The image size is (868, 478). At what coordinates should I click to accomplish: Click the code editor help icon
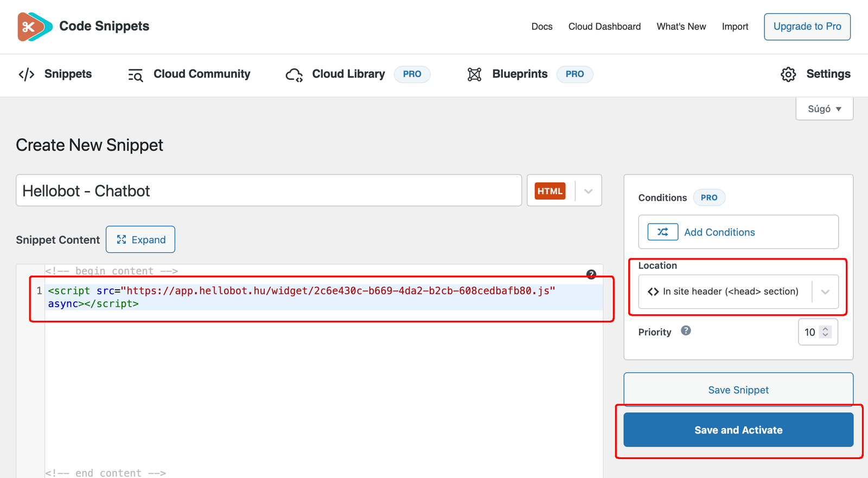point(591,275)
